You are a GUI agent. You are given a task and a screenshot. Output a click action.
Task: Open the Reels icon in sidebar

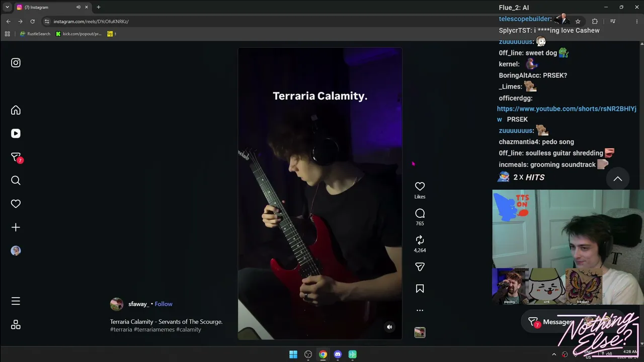pos(16,133)
